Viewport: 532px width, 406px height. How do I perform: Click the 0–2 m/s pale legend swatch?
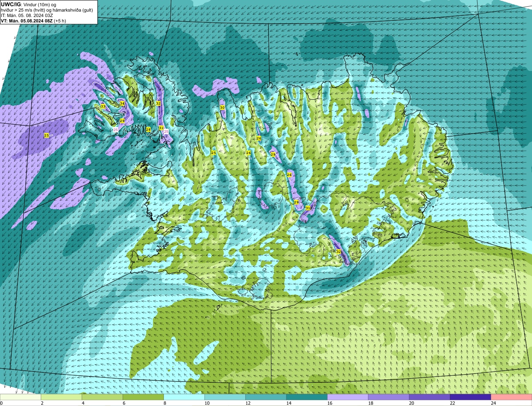(x=21, y=397)
